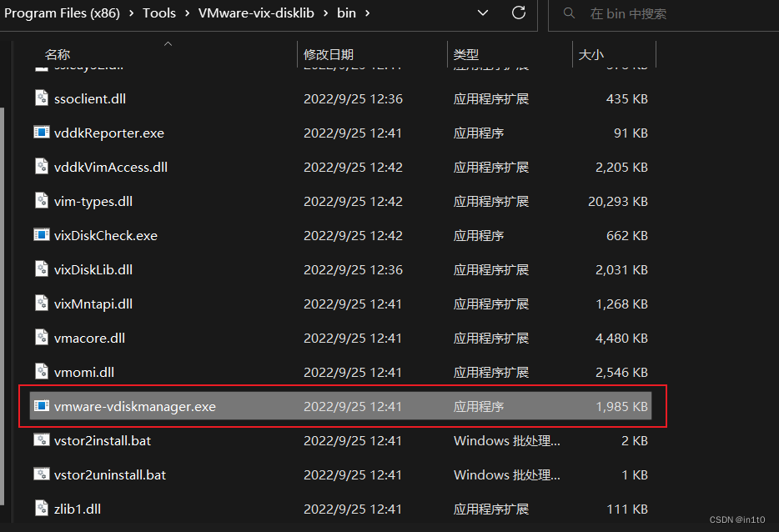779x532 pixels.
Task: Click type Windows 批处理 for vstor2install.bat
Action: tap(507, 440)
